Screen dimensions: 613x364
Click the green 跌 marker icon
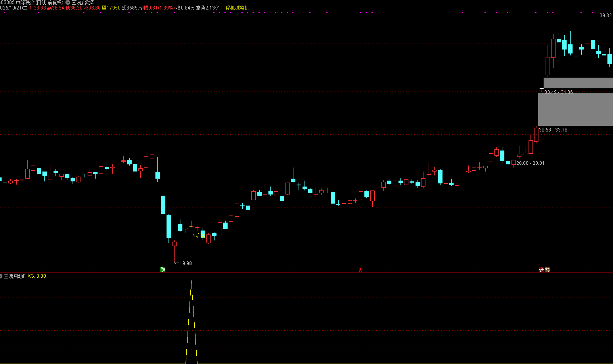tap(163, 269)
